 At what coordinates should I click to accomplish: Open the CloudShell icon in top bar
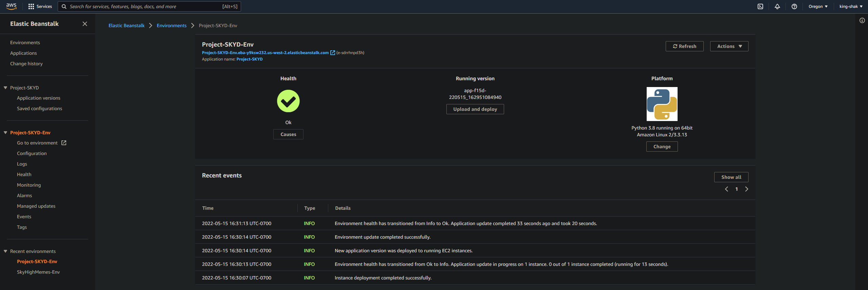coord(760,6)
